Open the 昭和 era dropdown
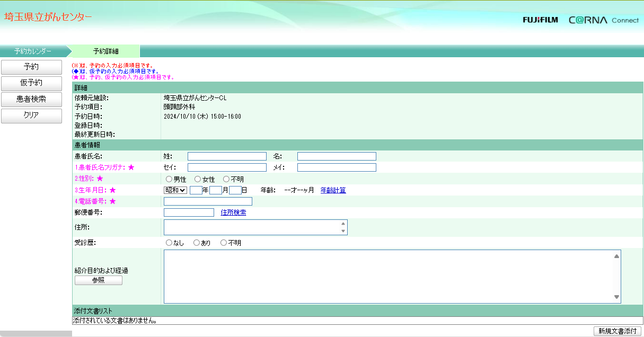The height and width of the screenshot is (337, 644). point(175,190)
